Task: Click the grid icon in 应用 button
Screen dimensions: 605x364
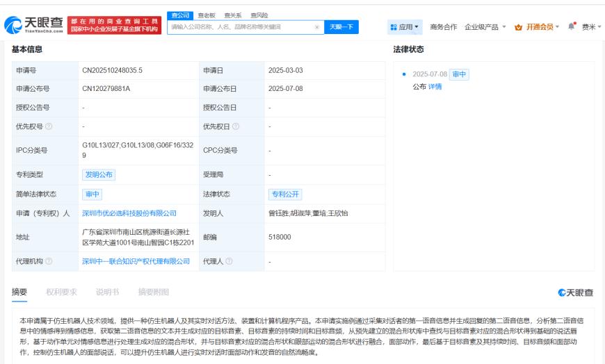Action: click(x=394, y=27)
